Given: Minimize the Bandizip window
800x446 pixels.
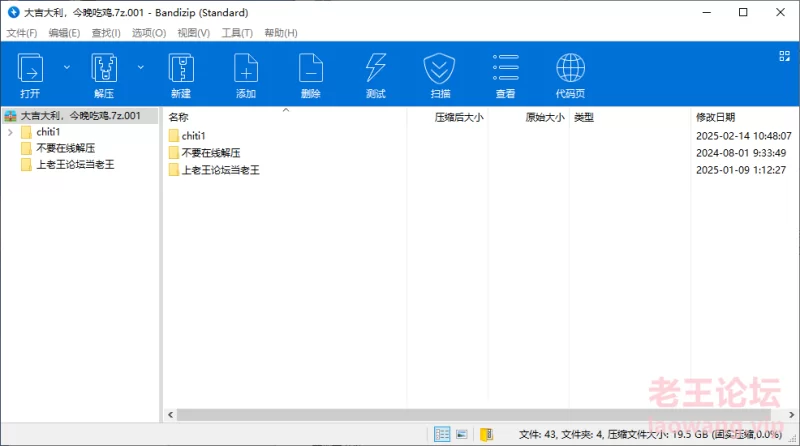Looking at the screenshot, I should (707, 12).
